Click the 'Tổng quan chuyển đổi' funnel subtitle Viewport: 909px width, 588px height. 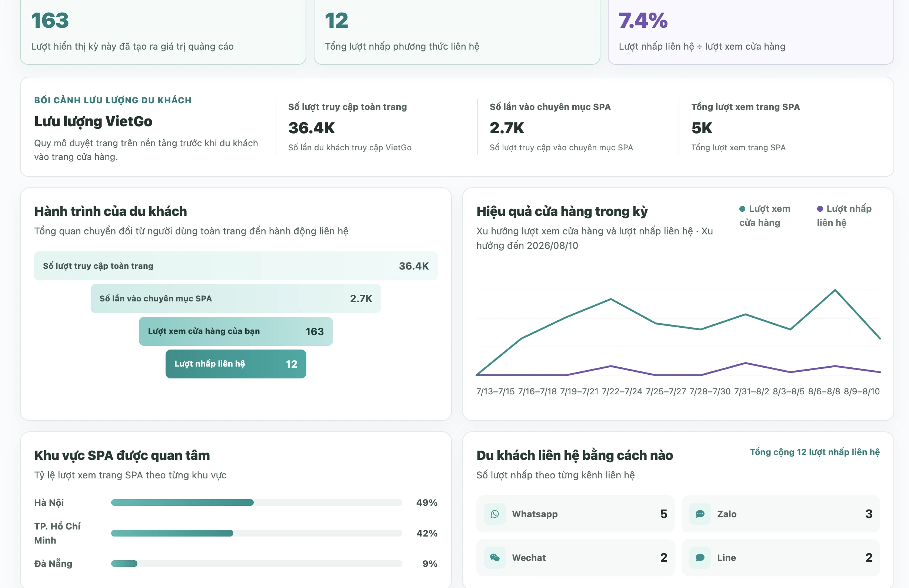click(x=192, y=231)
